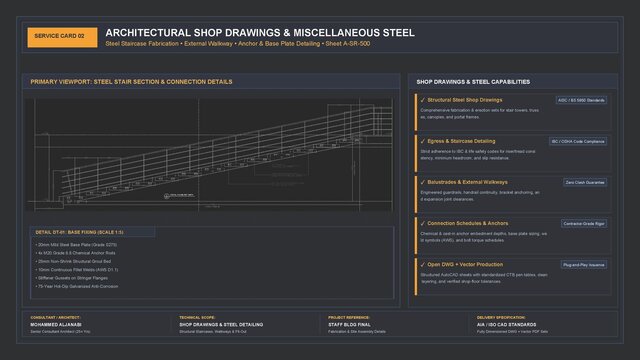
Task: Select the 20mm Mild Steel Base Plate line
Action: [x=76, y=245]
